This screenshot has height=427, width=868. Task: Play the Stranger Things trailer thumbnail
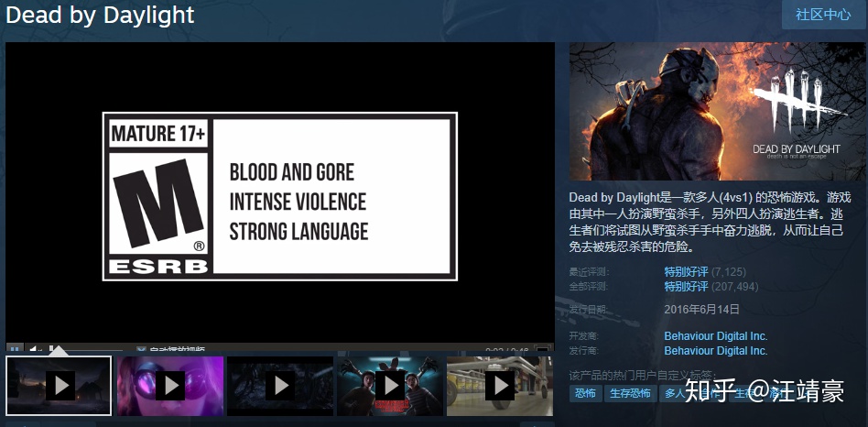click(x=390, y=386)
